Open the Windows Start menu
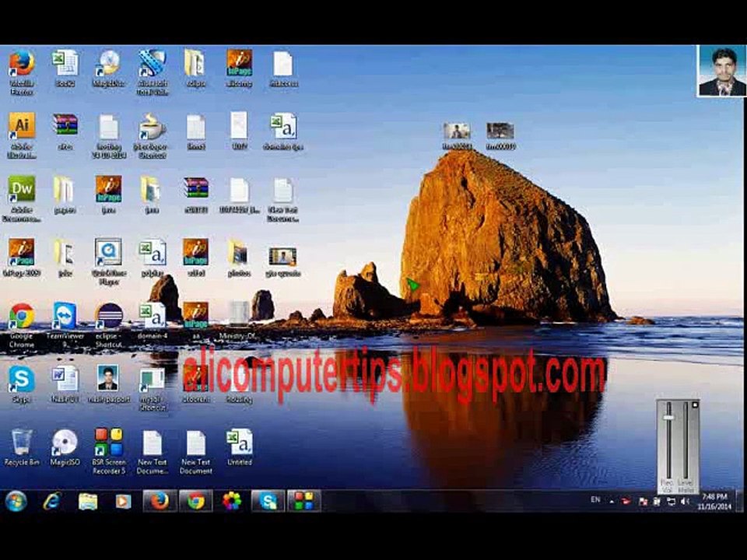The height and width of the screenshot is (560, 747). click(16, 501)
